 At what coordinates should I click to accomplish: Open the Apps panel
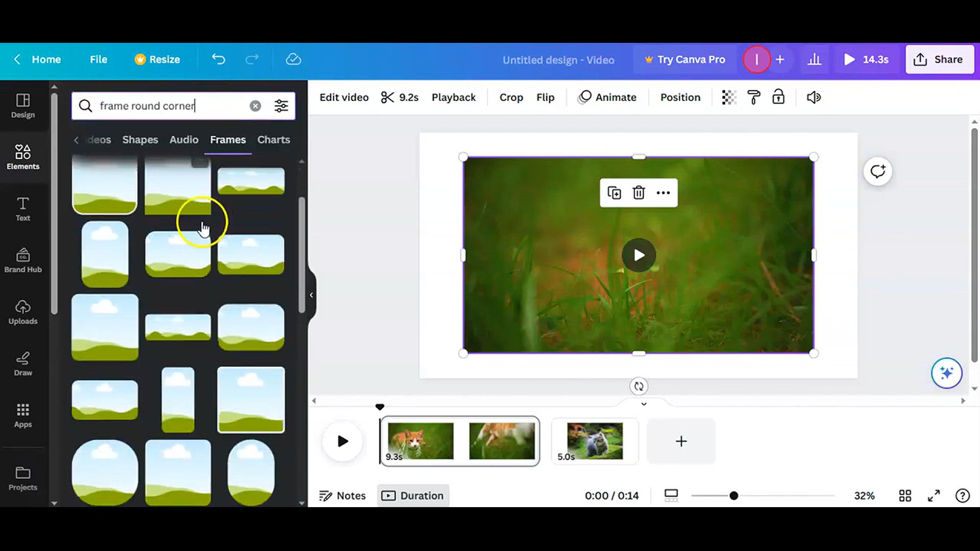(23, 415)
